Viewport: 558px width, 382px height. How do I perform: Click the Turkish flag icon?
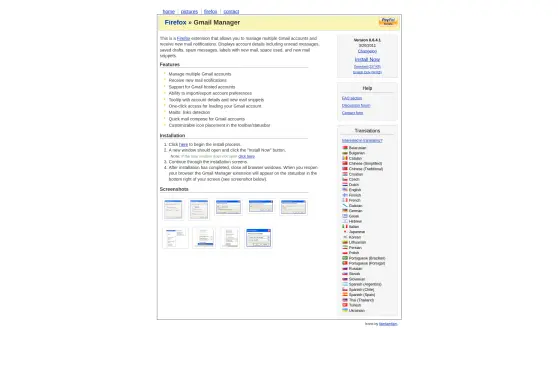(345, 305)
